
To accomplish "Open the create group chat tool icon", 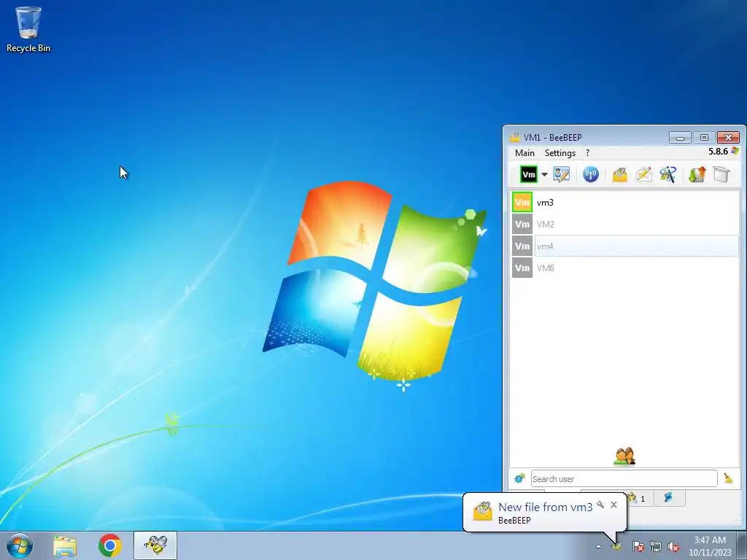I will pyautogui.click(x=668, y=174).
